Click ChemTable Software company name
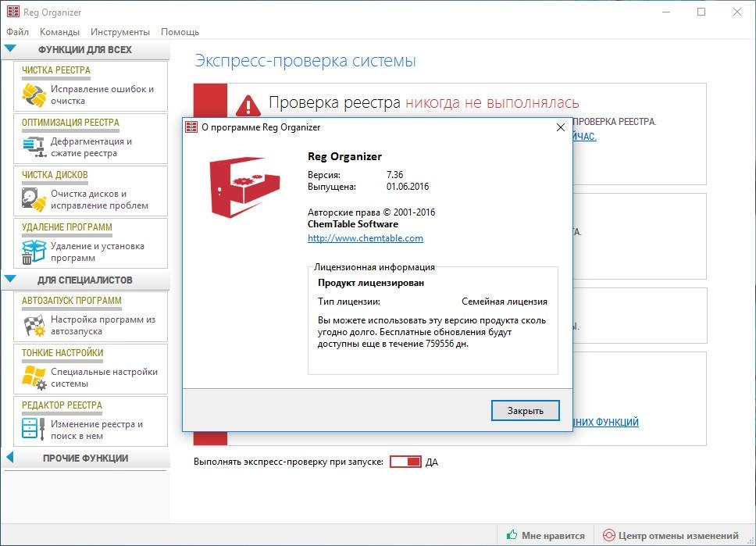The width and height of the screenshot is (756, 546). pyautogui.click(x=353, y=224)
